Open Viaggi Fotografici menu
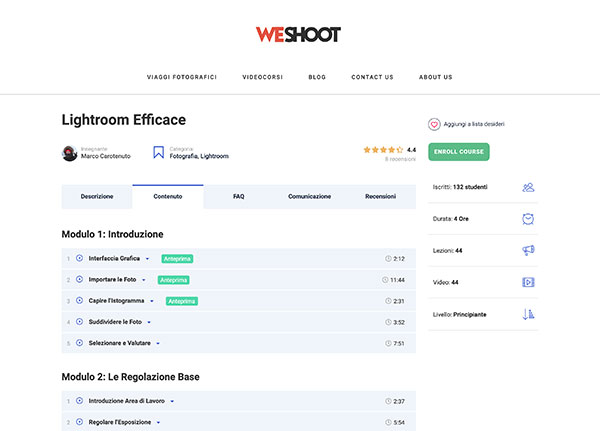The width and height of the screenshot is (600, 431). click(x=182, y=77)
